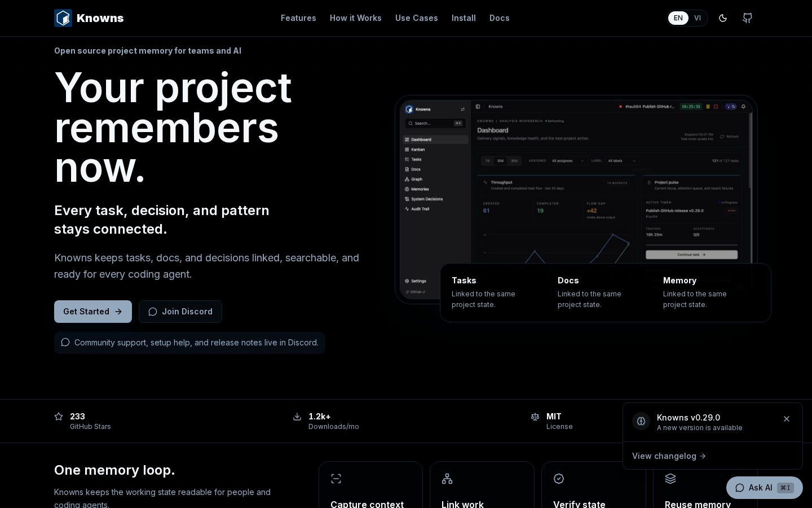Click the 'Memory' label in the overlay card
The height and width of the screenshot is (508, 812).
click(x=679, y=281)
